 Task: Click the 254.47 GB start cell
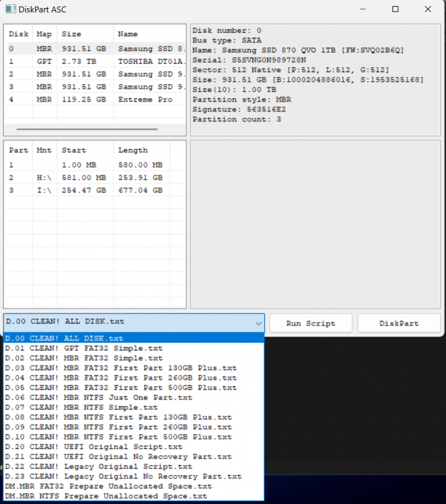[x=84, y=190]
